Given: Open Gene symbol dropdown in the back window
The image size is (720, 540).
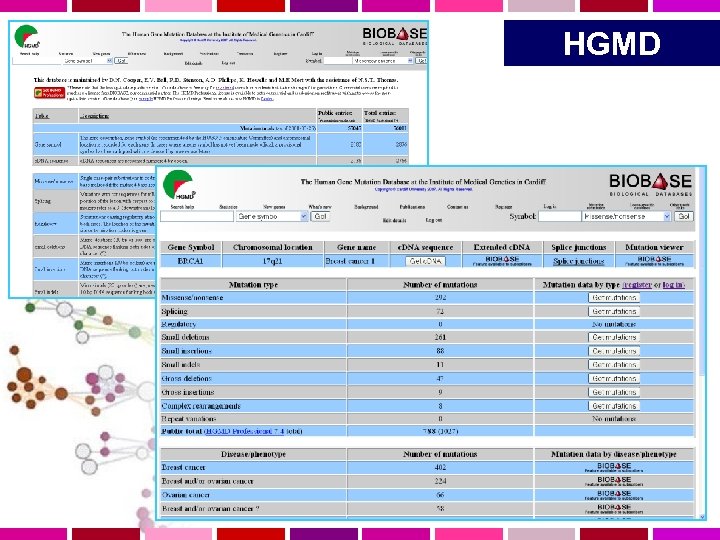Looking at the screenshot, I should click(x=88, y=61).
